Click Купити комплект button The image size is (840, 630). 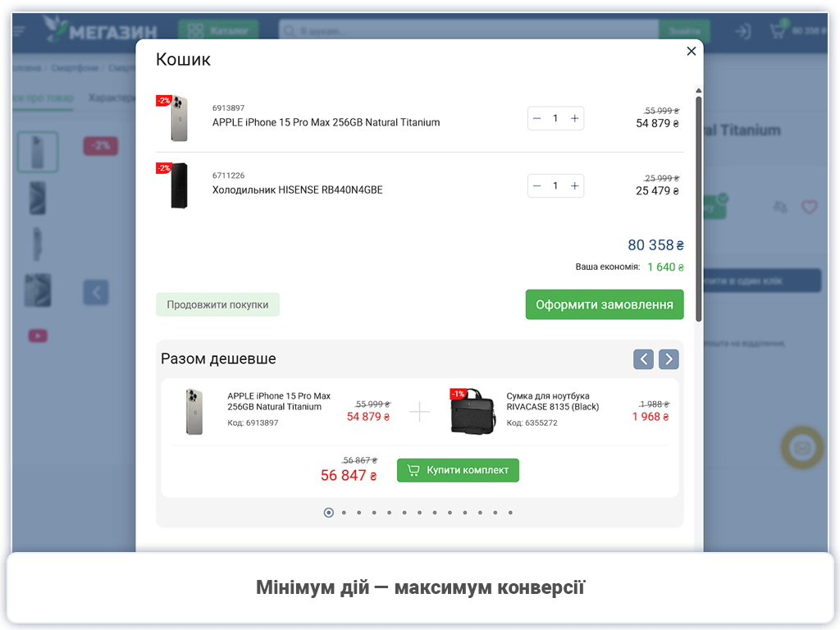[458, 470]
